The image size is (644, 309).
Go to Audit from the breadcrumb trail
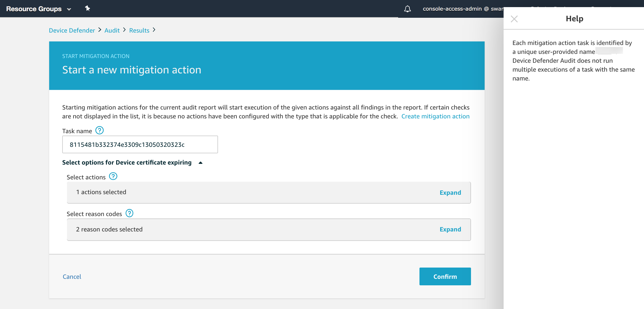pos(112,30)
